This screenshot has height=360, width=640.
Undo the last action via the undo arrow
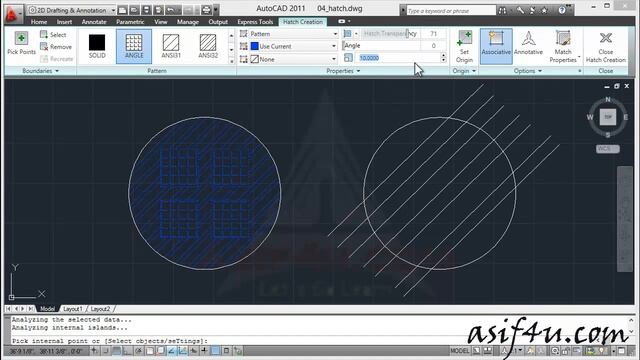tap(171, 10)
